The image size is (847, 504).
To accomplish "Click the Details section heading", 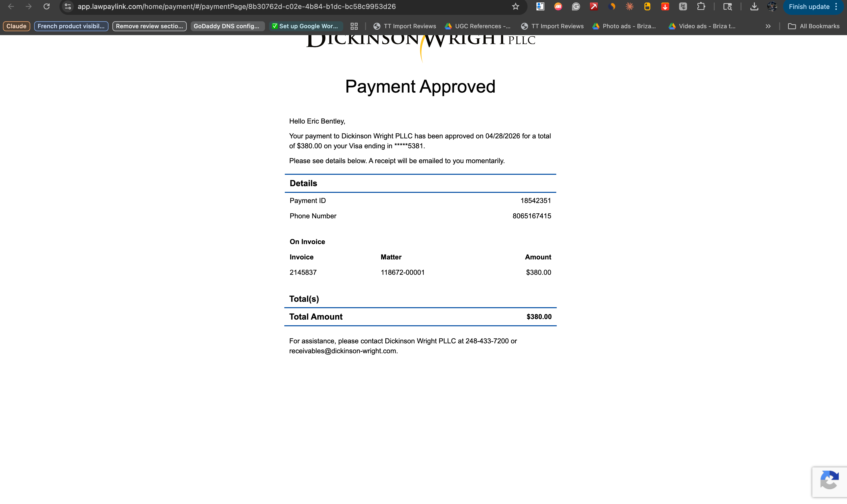I will (x=303, y=183).
